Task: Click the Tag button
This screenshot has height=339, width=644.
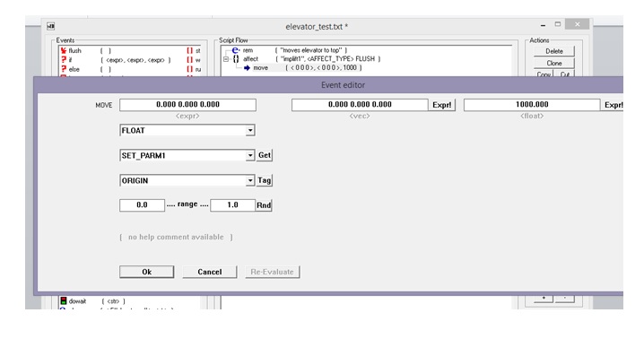Action: 265,180
